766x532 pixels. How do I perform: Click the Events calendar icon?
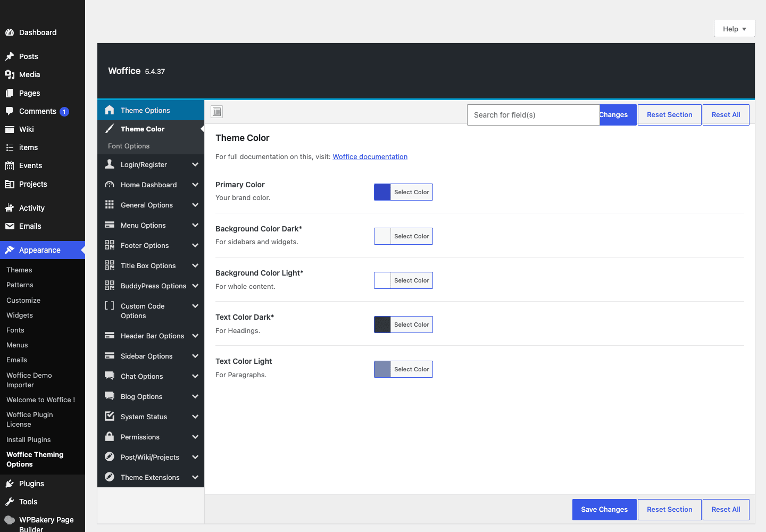point(10,165)
